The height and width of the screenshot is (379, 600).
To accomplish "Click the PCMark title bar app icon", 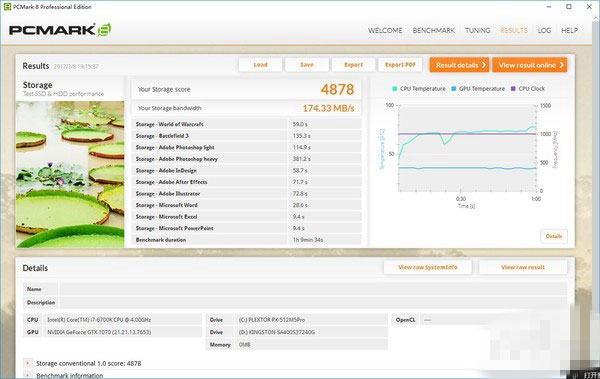I will point(7,7).
